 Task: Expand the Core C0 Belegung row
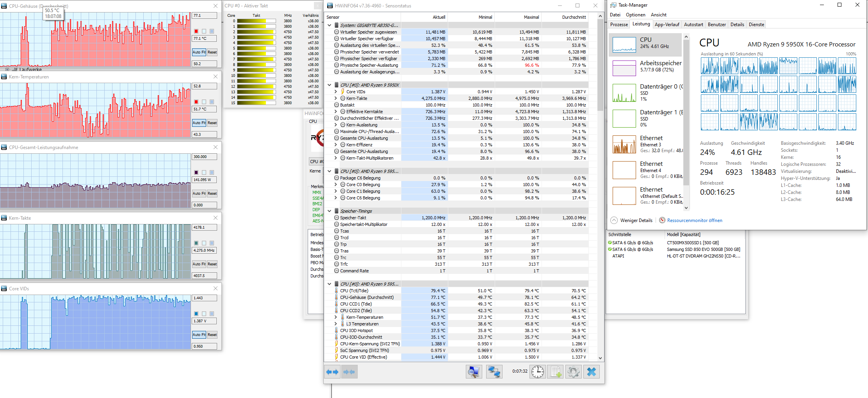pos(335,185)
